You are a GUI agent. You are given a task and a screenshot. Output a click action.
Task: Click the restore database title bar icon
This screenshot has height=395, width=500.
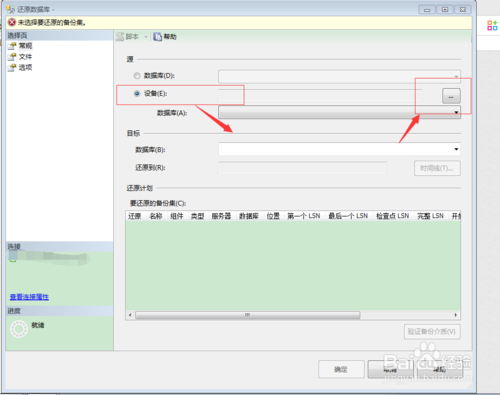coord(11,9)
